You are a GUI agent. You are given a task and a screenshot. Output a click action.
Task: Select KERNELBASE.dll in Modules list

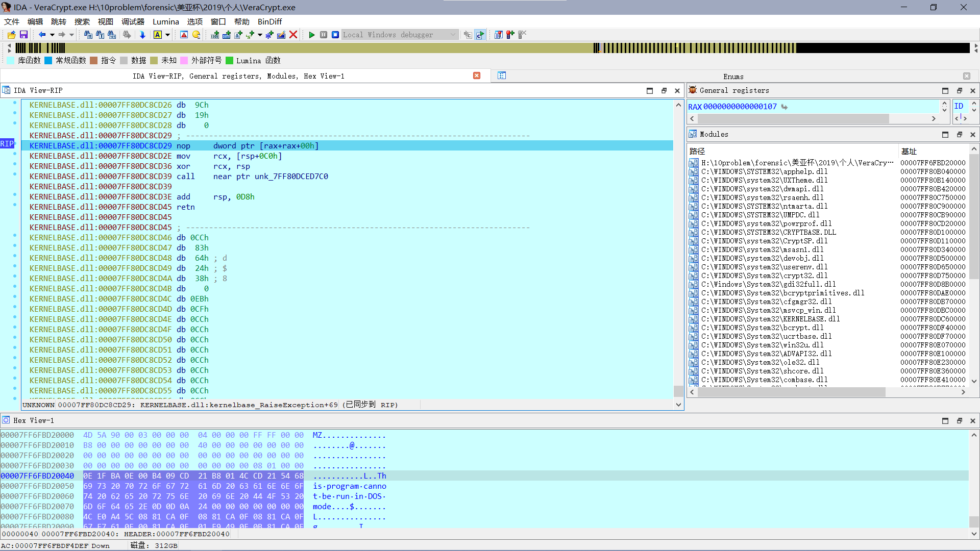point(827,319)
